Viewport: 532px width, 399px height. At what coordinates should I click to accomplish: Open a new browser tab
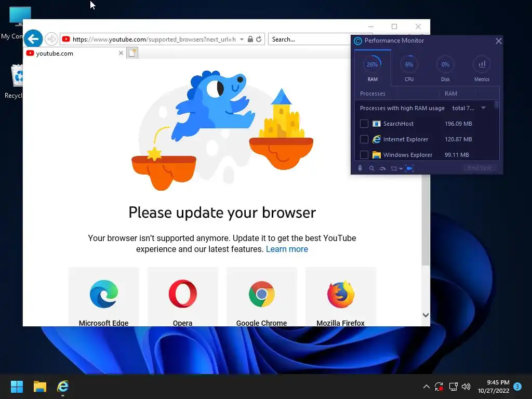point(132,53)
